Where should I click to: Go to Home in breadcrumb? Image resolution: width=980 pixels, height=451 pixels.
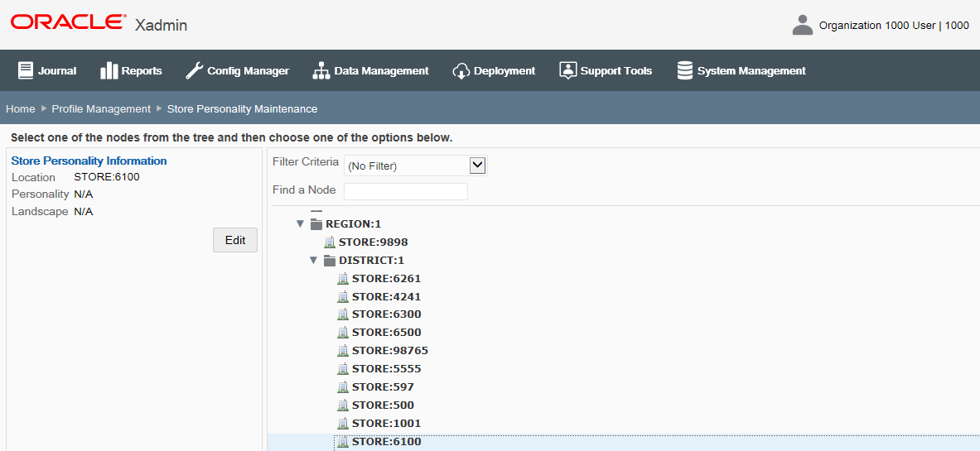[21, 108]
